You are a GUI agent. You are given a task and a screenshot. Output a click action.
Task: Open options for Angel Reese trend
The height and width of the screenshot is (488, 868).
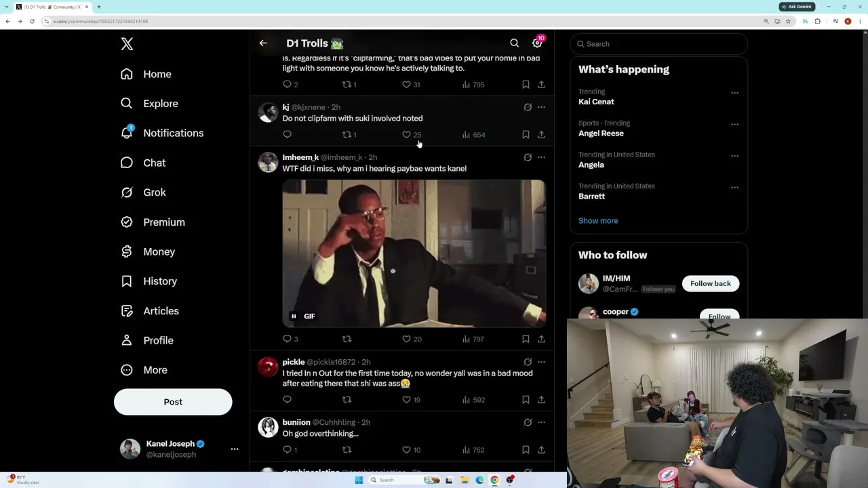(734, 125)
